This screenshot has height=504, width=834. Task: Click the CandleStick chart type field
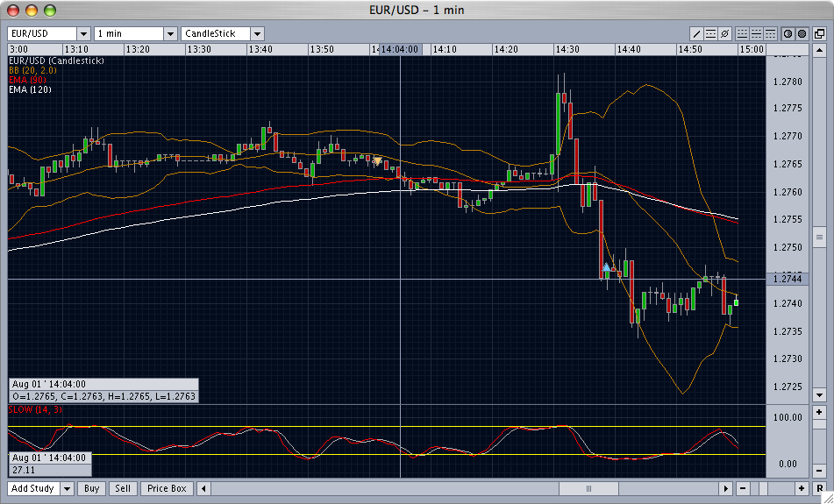[216, 34]
